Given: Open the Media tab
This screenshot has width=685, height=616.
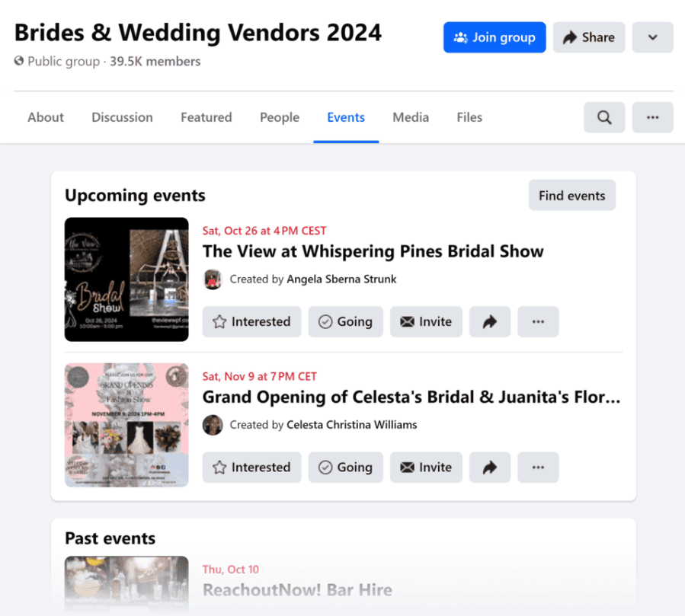Looking at the screenshot, I should click(411, 117).
